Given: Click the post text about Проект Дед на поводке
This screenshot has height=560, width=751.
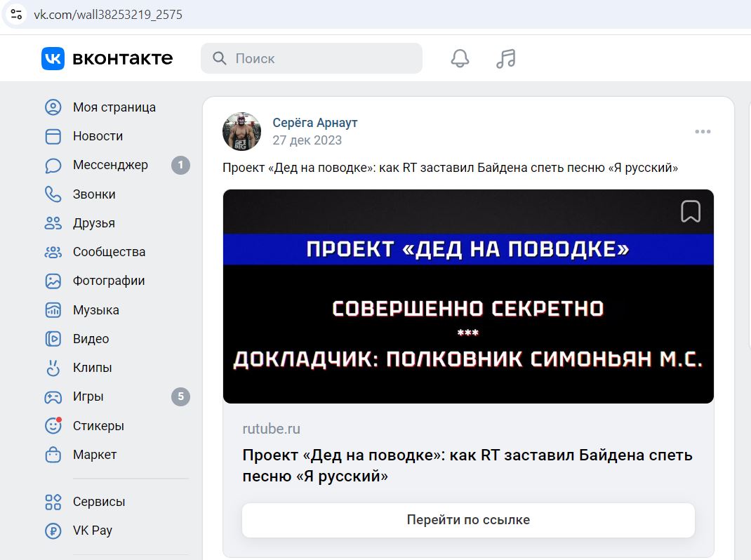Looking at the screenshot, I should click(x=450, y=168).
